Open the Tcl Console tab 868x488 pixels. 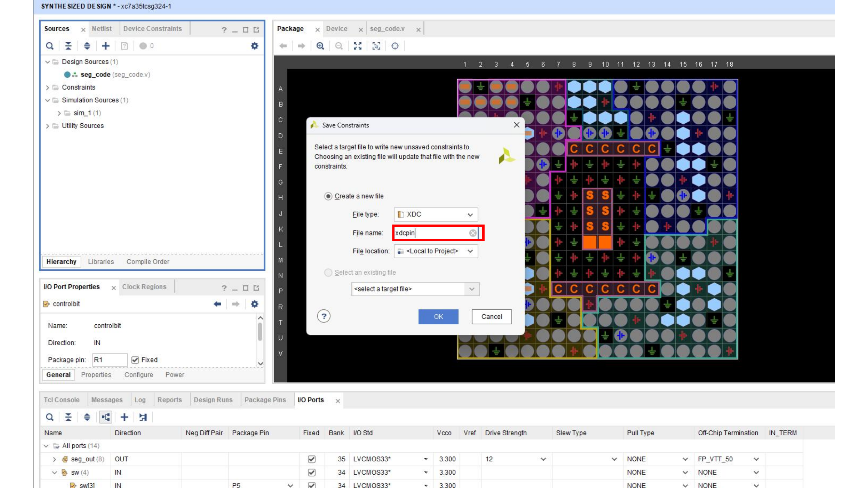tap(62, 400)
